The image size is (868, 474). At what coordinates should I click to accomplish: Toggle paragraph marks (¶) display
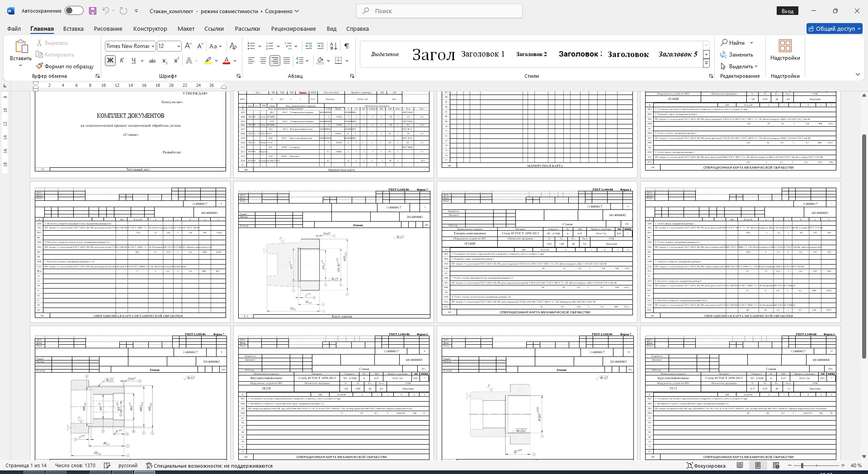[x=347, y=46]
